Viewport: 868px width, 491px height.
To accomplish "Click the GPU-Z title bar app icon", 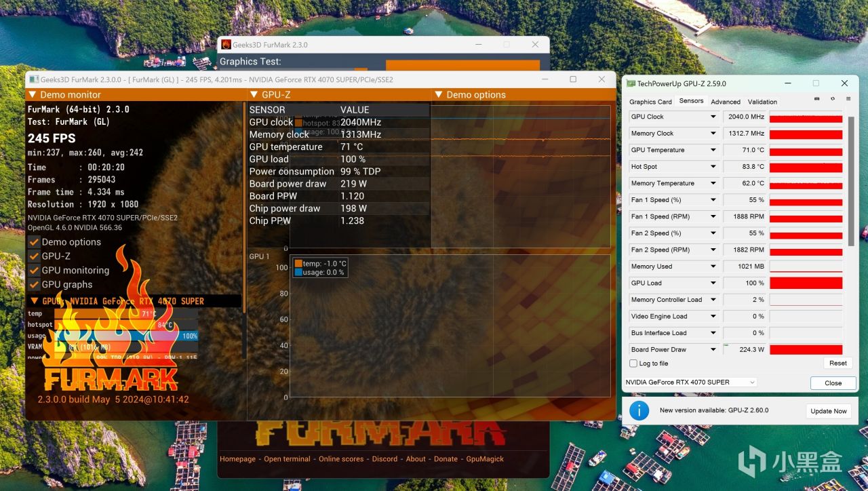I will point(631,83).
